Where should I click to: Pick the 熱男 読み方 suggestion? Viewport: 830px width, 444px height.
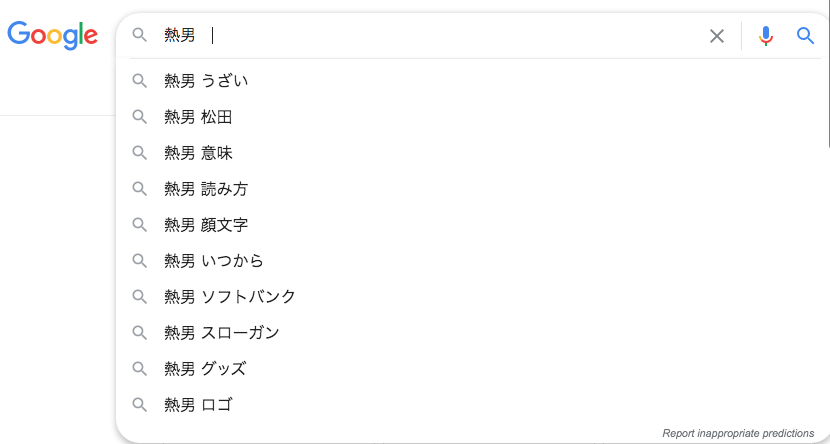pyautogui.click(x=206, y=189)
